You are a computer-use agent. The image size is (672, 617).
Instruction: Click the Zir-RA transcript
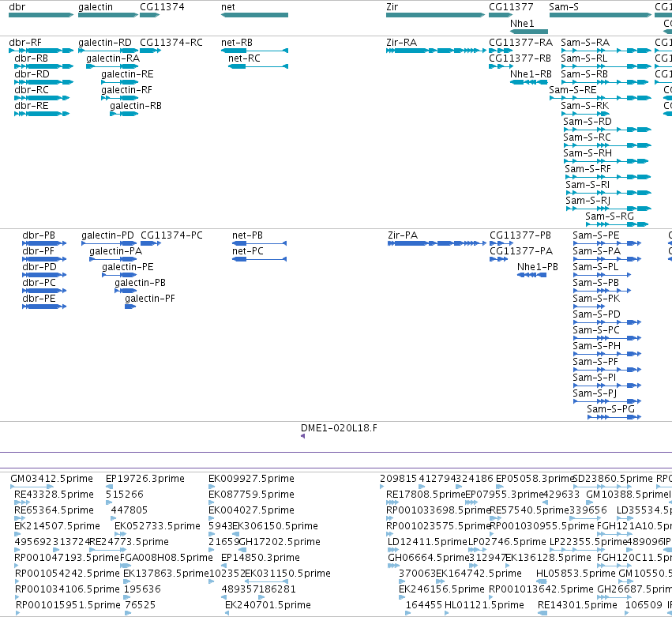tap(436, 51)
